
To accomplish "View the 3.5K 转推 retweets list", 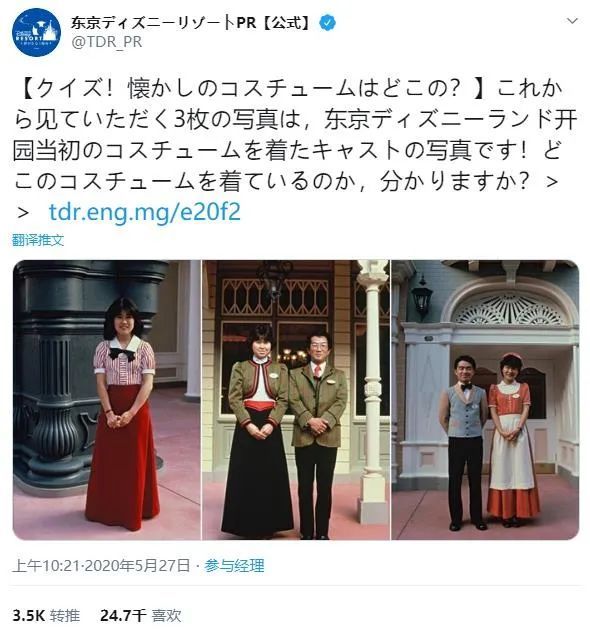I will pyautogui.click(x=46, y=615).
